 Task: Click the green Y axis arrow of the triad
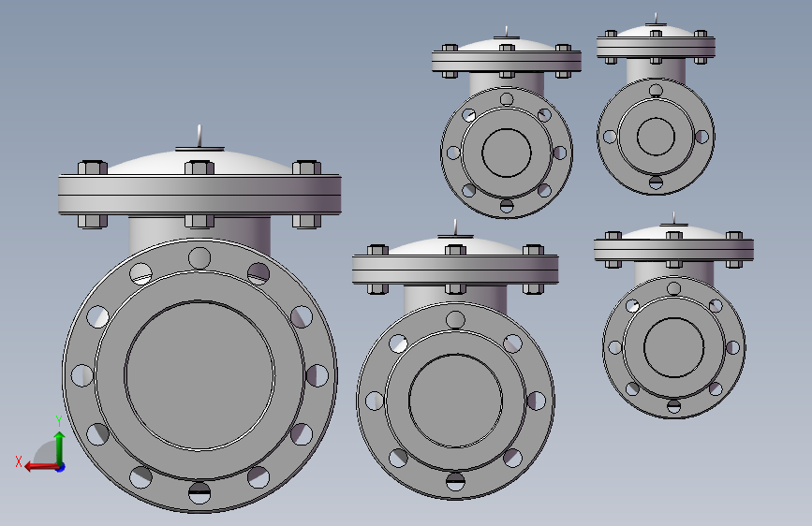point(60,447)
